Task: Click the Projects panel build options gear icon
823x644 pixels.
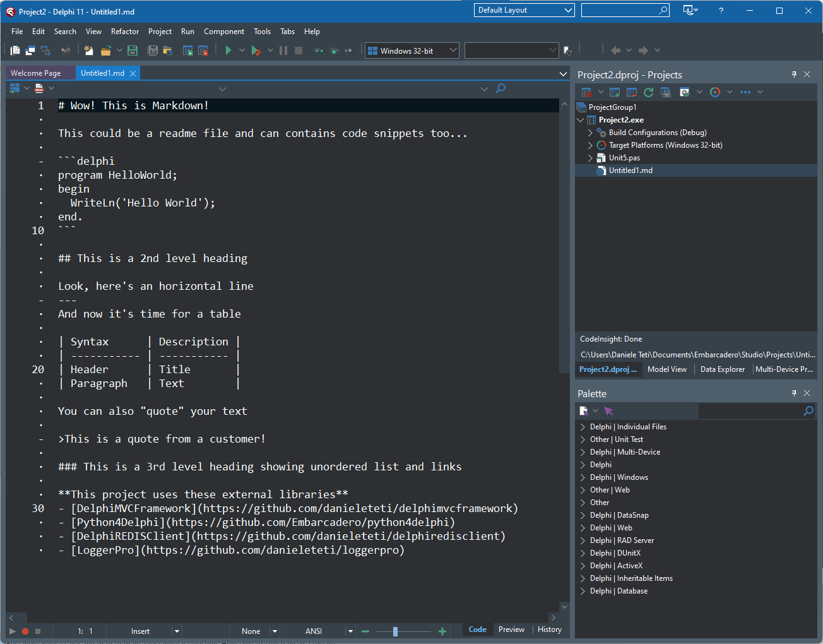Action: (x=685, y=92)
